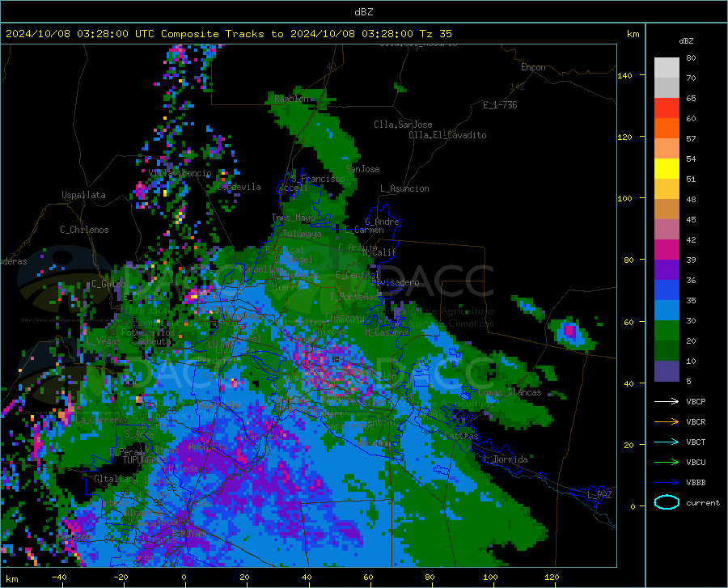Select the red 60-65 dBZ legend swatch
The image size is (728, 588).
coord(667,108)
